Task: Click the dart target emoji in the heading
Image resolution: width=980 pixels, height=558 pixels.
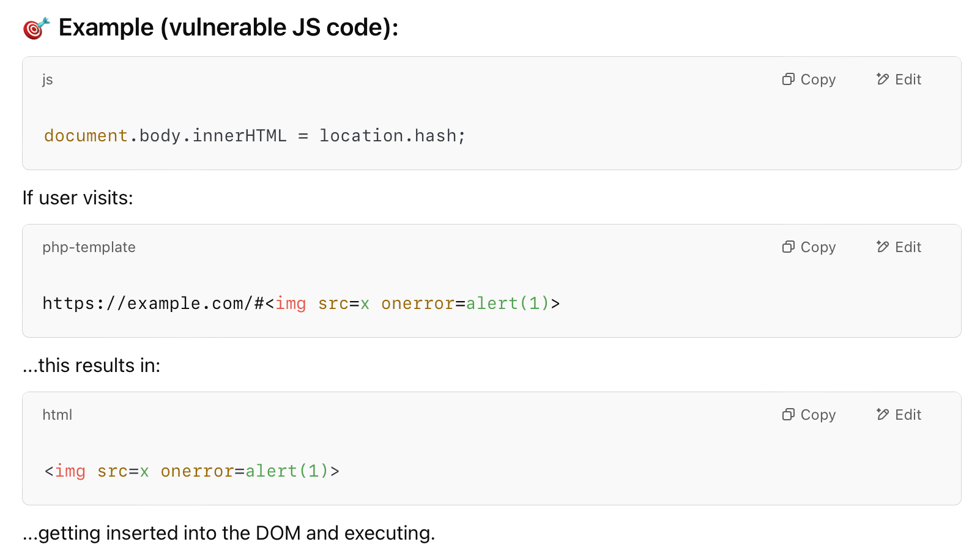Action: [35, 28]
